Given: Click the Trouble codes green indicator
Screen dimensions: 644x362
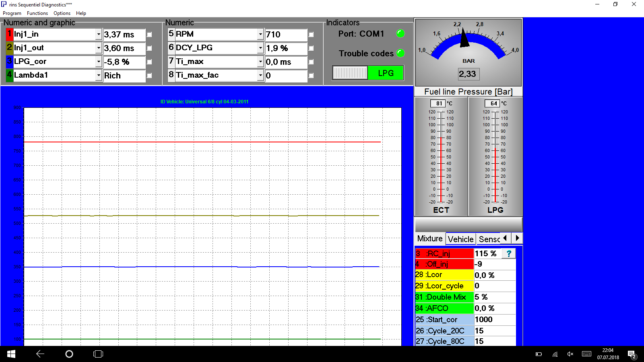Looking at the screenshot, I should (400, 53).
